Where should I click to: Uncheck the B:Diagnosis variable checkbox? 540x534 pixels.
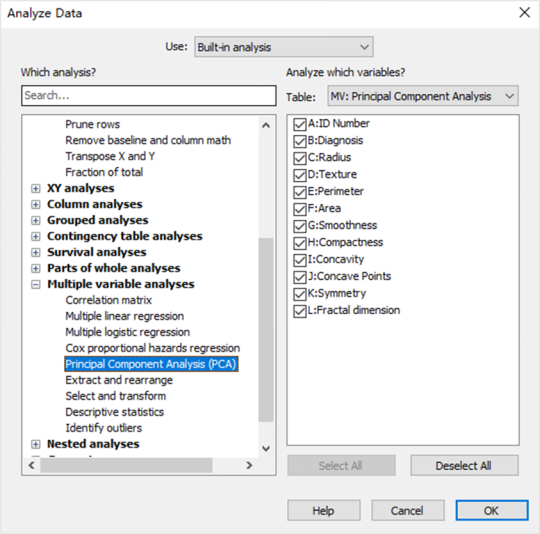pos(300,141)
